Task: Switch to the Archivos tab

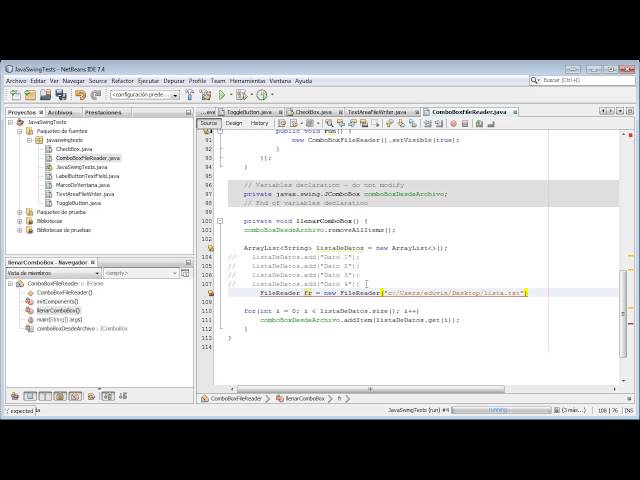Action: (60, 112)
